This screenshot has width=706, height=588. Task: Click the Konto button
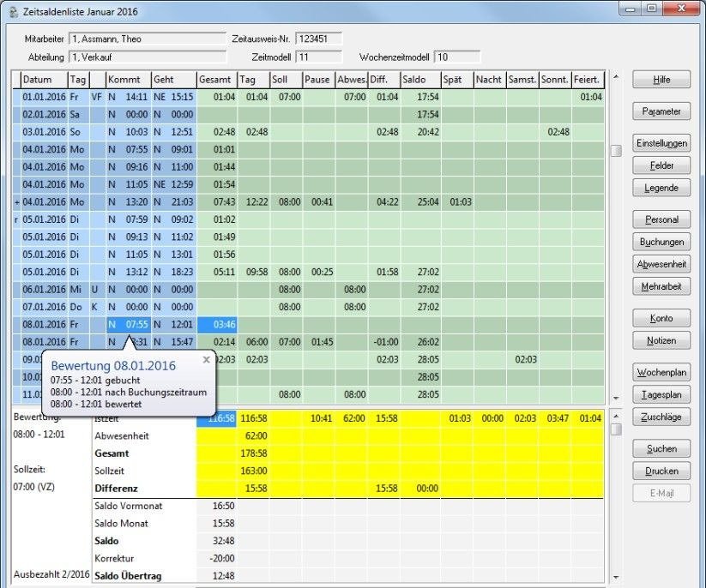661,318
